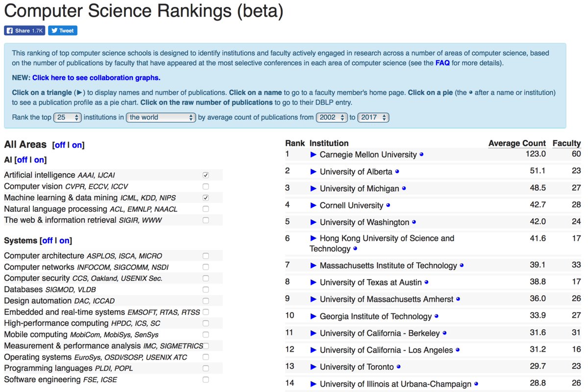Expand Hong Kong University faculty list
Viewport: 588px width, 392px height.
tap(314, 238)
